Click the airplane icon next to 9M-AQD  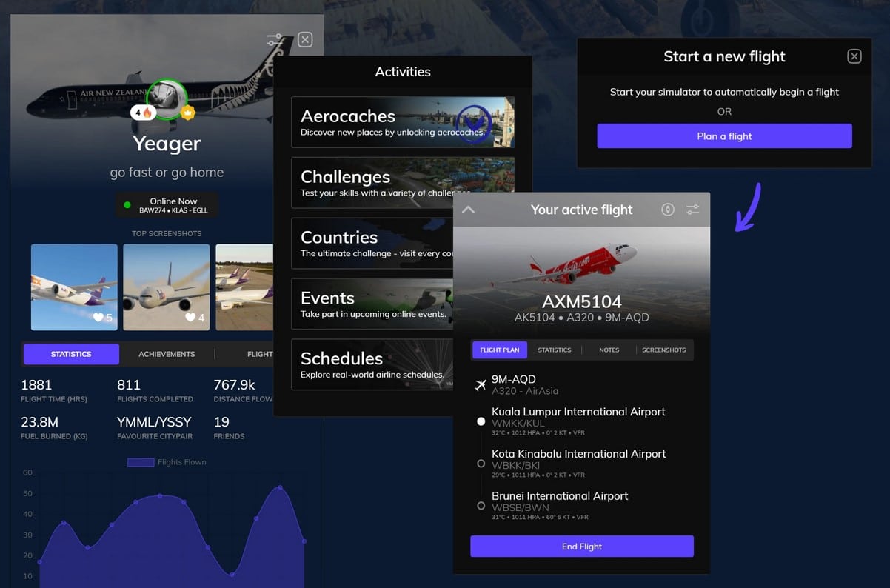481,384
